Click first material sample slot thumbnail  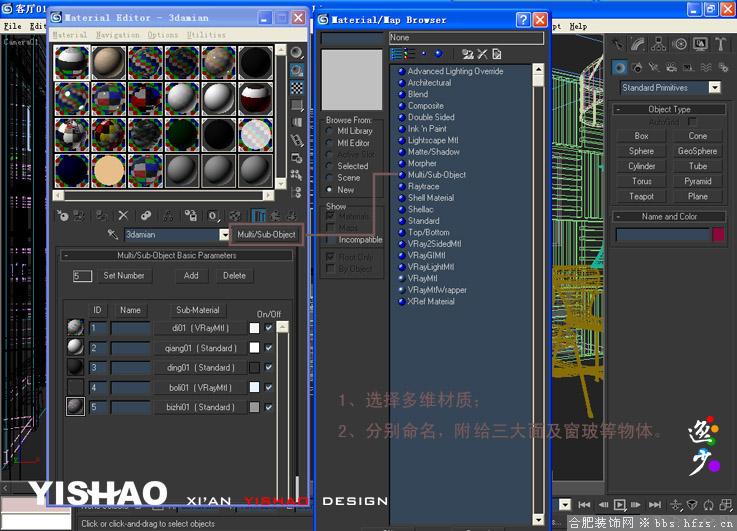tap(71, 62)
